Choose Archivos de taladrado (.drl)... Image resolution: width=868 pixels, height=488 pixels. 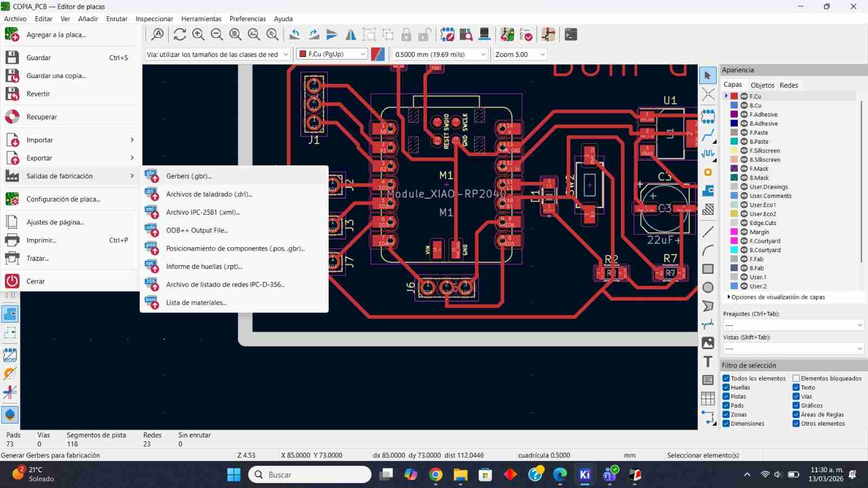[x=234, y=194]
